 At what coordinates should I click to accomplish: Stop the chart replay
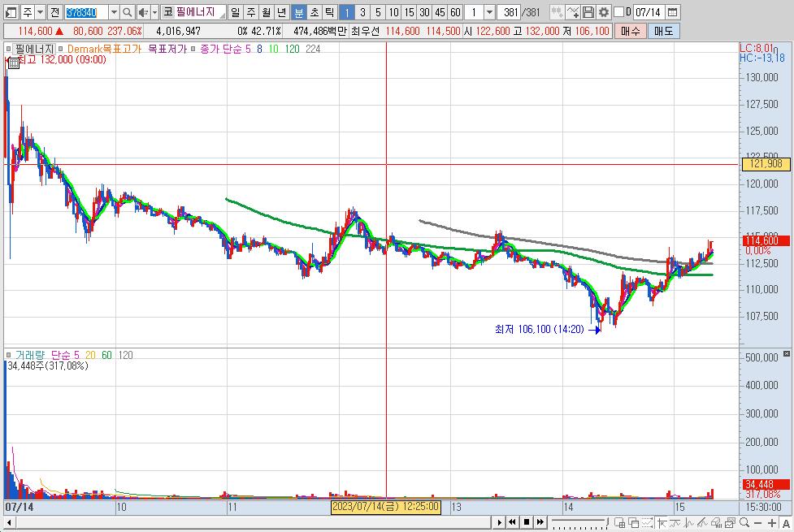pos(527,522)
